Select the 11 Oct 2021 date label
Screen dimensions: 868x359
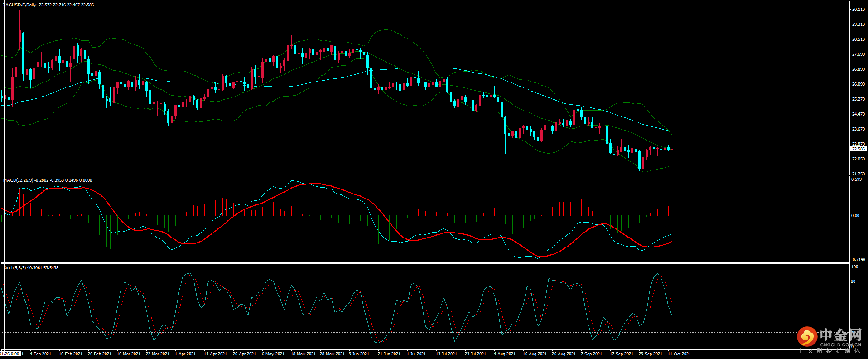pyautogui.click(x=679, y=354)
